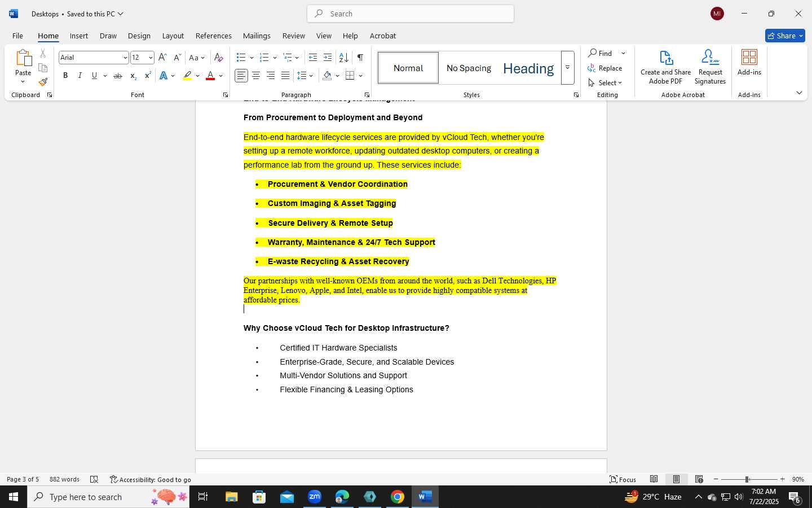This screenshot has width=812, height=508.
Task: Open Add-ins from ribbon
Action: click(749, 63)
